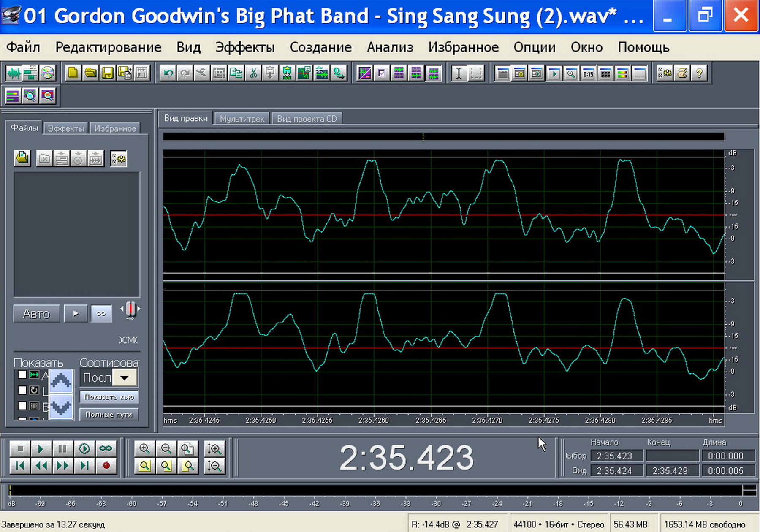Click selection Начало field 2:35.423

tap(616, 456)
